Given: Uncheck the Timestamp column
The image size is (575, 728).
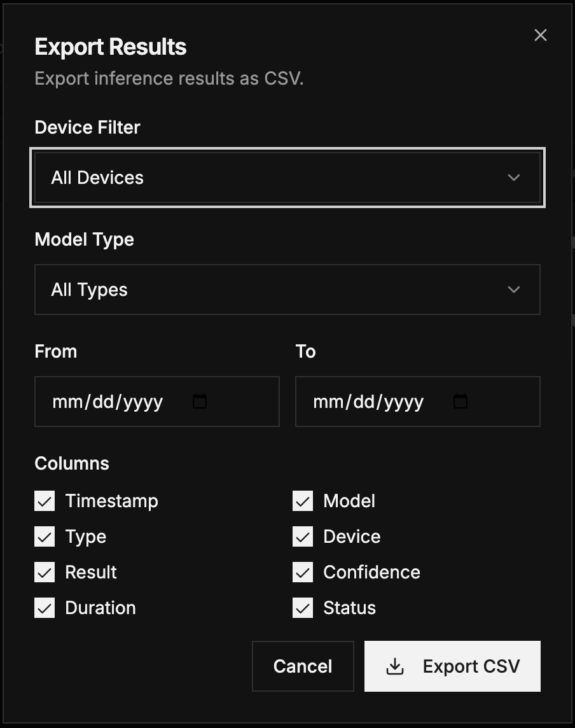Looking at the screenshot, I should tap(44, 501).
